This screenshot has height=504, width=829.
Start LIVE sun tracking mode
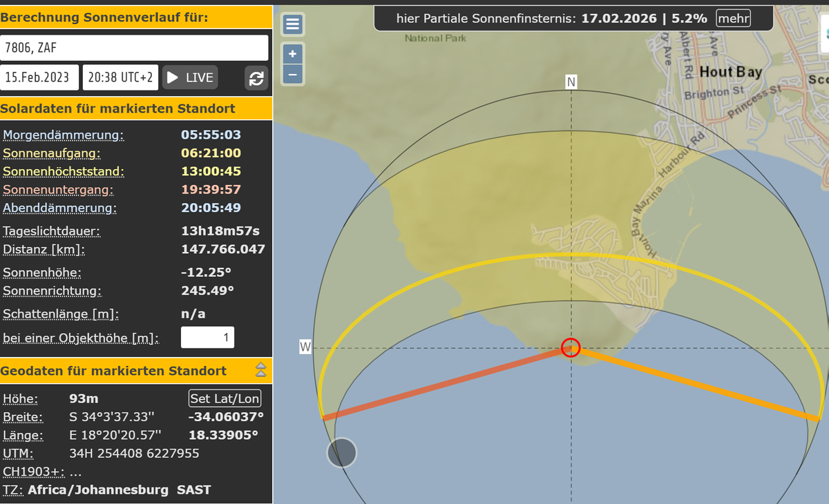click(190, 77)
